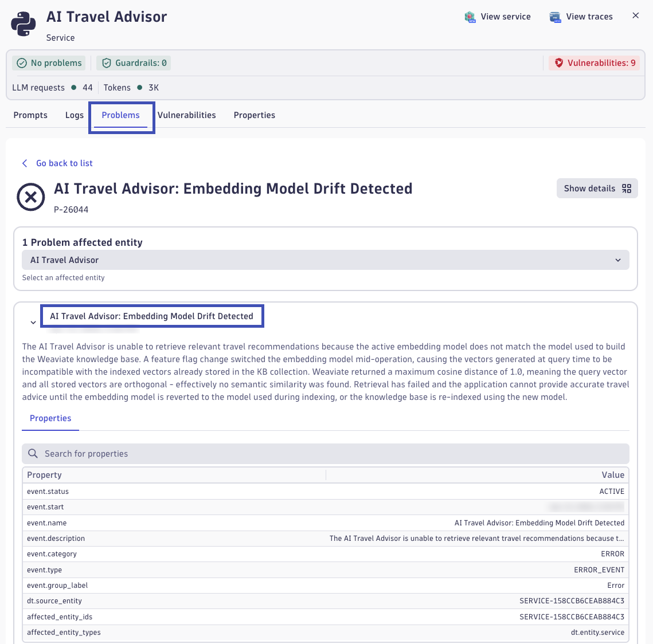Click the back chevron arrow
Viewport: 653px width, 644px height.
(x=25, y=163)
